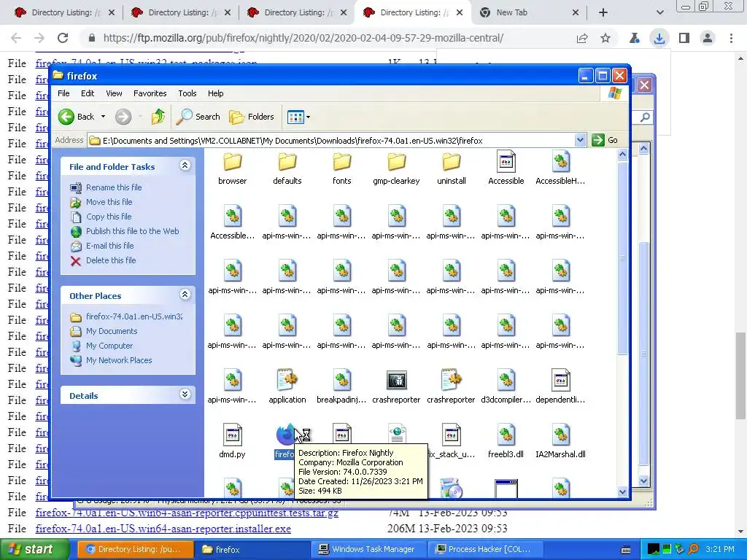The width and height of the screenshot is (747, 560).
Task: Click Explorer file list scroll down arrow
Action: point(623,491)
